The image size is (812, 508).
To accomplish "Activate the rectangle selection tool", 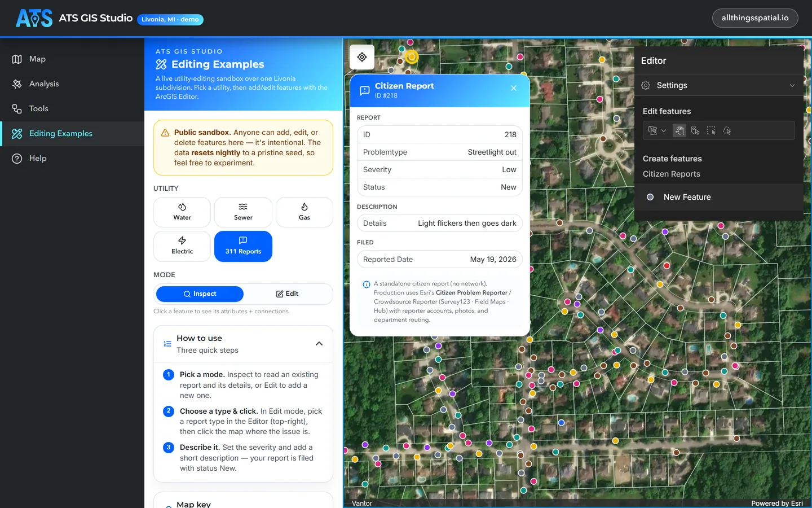I will (x=711, y=130).
